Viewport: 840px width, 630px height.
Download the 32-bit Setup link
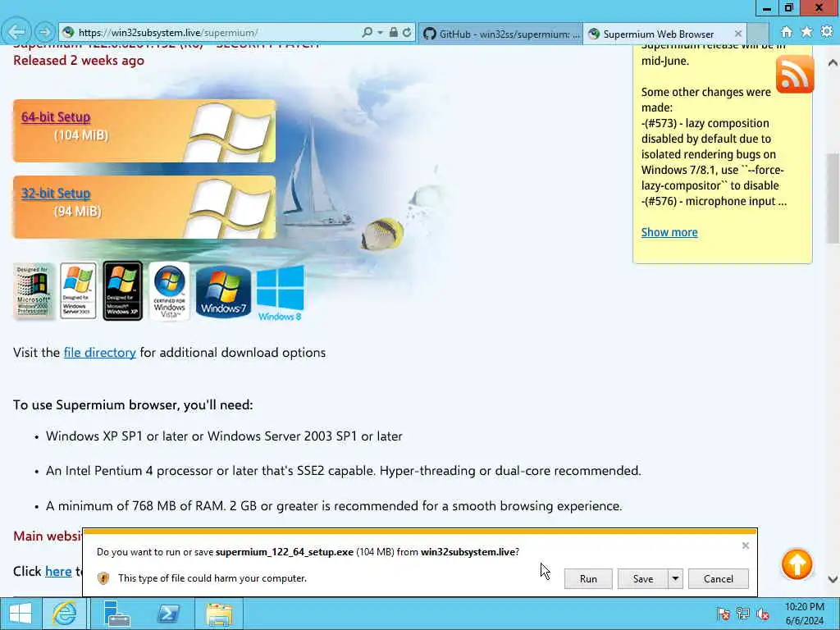[x=56, y=194]
